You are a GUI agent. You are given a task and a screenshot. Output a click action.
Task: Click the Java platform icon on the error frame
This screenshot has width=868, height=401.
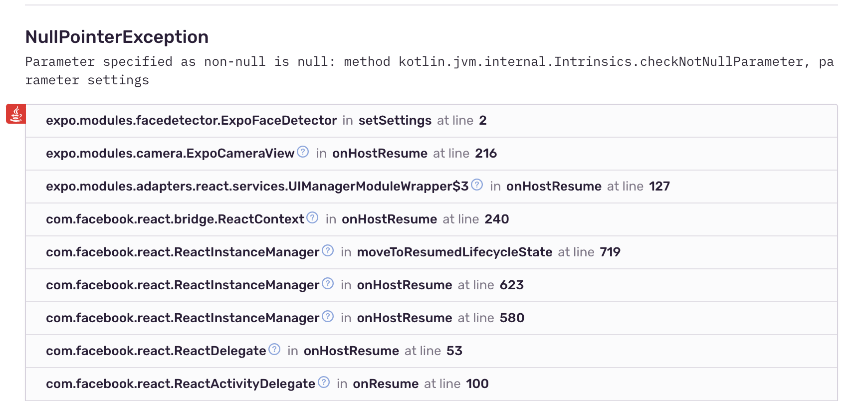16,114
